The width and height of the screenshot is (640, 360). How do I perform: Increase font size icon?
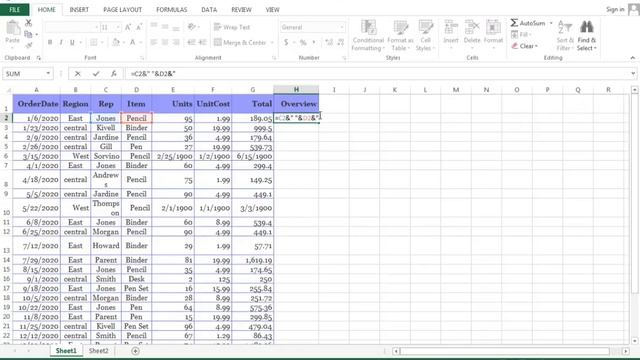coord(128,27)
